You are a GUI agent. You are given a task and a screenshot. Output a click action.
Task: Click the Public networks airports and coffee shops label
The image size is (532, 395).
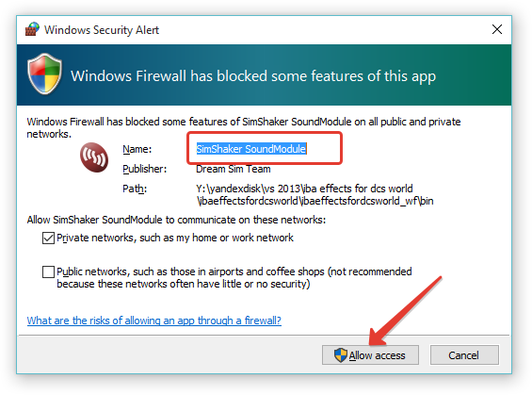click(234, 278)
